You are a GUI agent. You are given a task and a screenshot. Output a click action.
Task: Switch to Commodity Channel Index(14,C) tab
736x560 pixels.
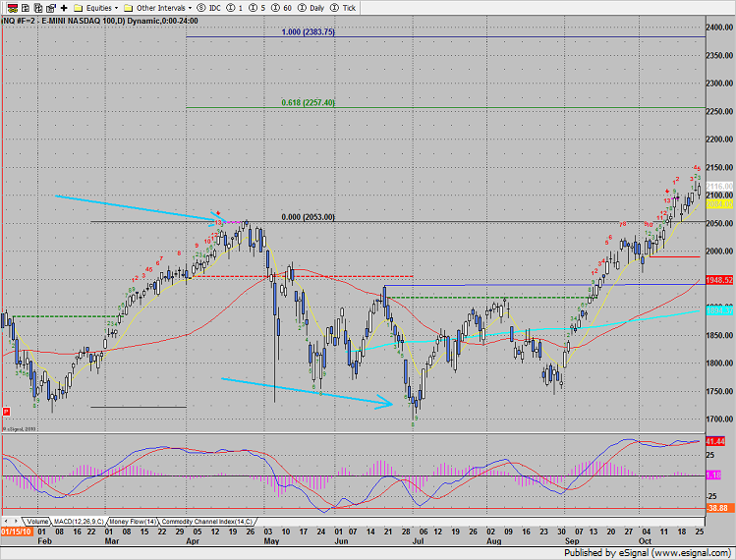point(207,522)
